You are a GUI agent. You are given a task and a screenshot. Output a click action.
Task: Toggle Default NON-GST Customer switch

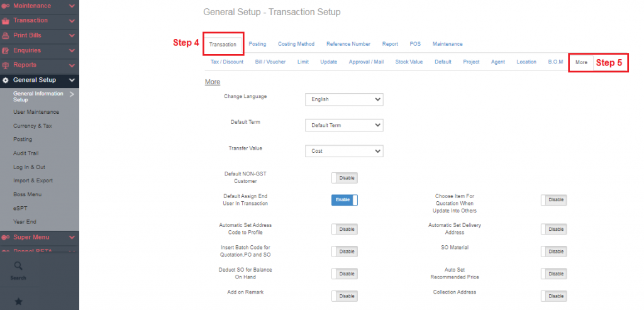(x=344, y=178)
